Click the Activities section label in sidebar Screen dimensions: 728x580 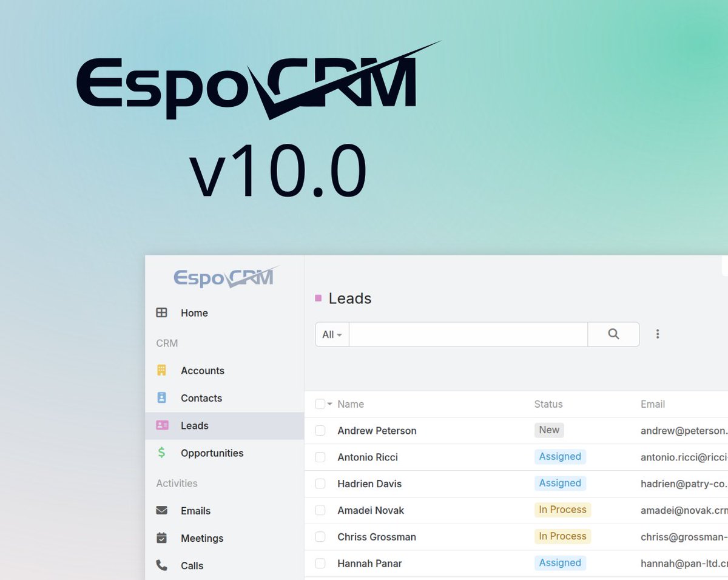[x=177, y=484]
